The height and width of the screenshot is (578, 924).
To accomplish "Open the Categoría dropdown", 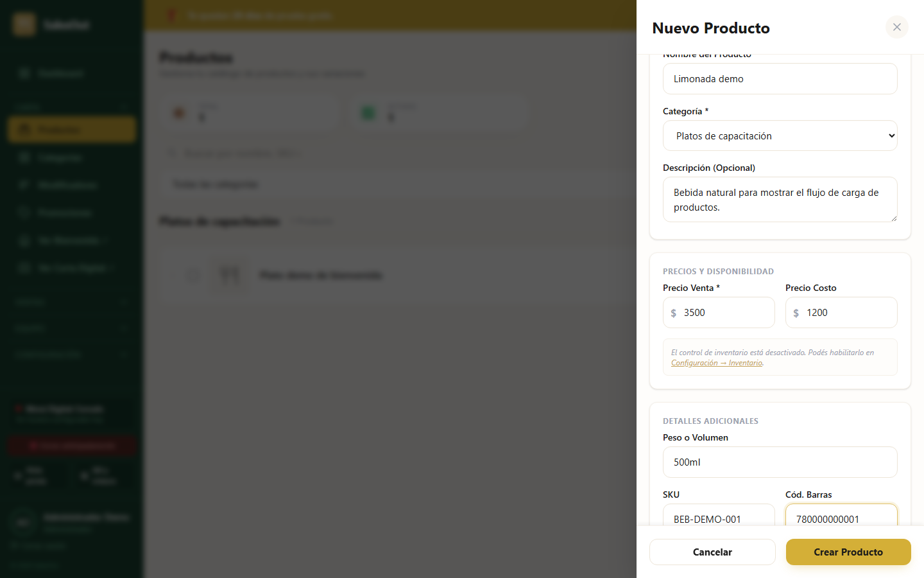I will (x=780, y=136).
